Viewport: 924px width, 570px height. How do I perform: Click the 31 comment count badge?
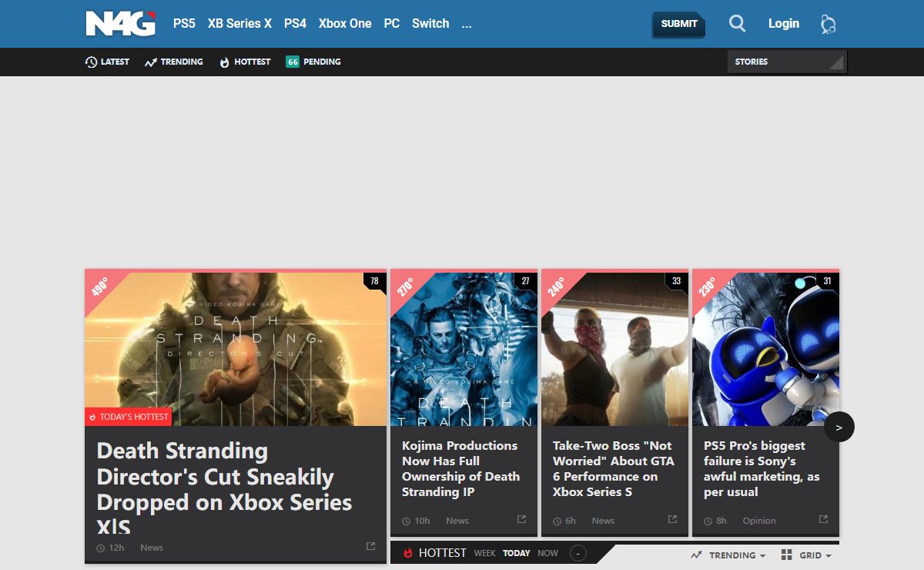827,281
